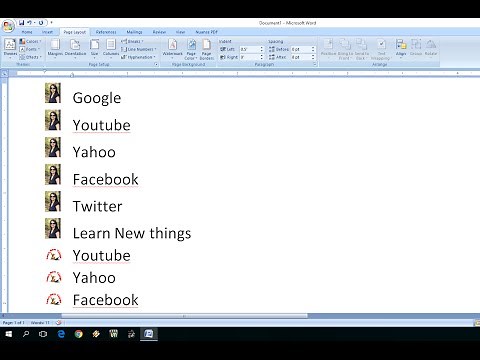Redo the last action

41,23
